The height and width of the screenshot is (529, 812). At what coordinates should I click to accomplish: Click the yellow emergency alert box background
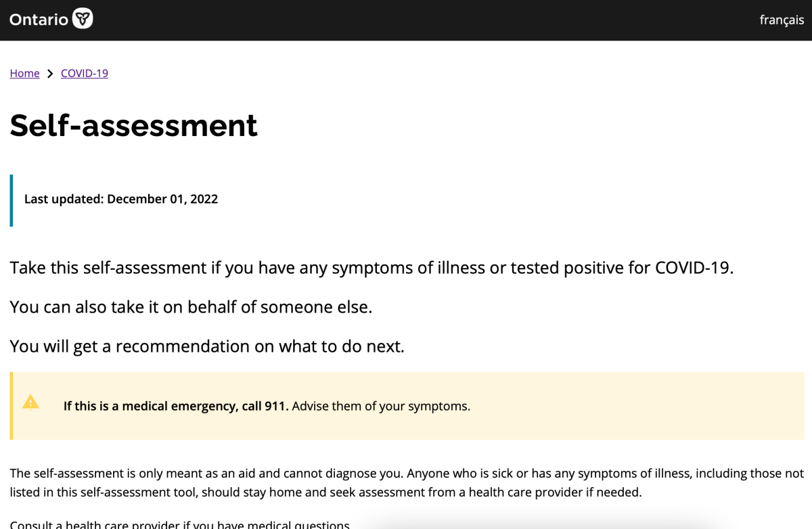click(609, 406)
